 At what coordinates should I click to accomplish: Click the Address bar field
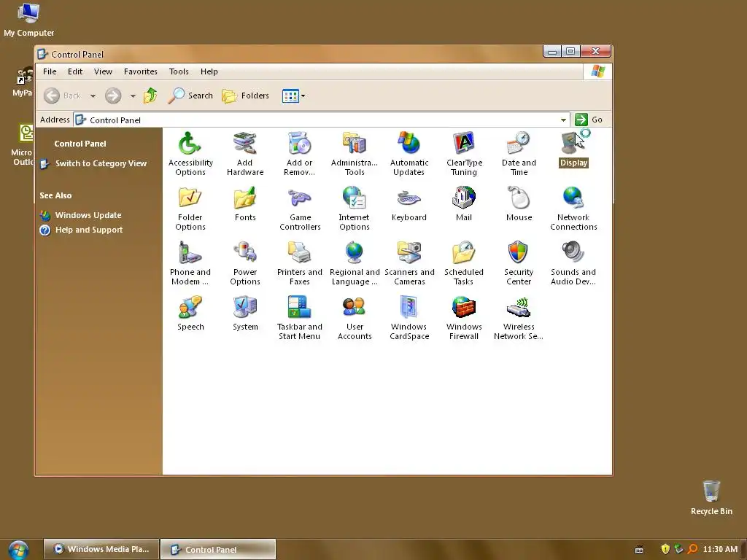322,120
